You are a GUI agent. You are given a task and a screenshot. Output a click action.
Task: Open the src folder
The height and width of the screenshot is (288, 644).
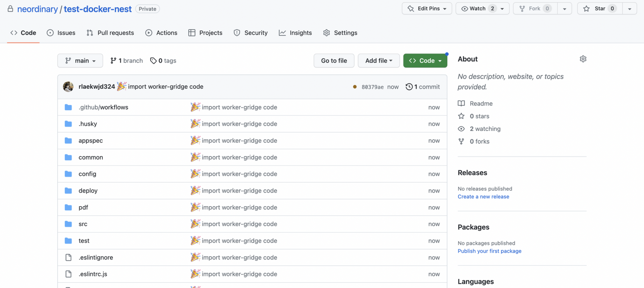pos(83,224)
